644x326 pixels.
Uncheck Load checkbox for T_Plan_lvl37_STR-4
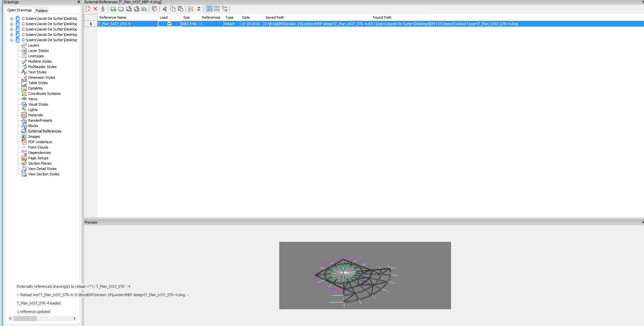[x=169, y=24]
